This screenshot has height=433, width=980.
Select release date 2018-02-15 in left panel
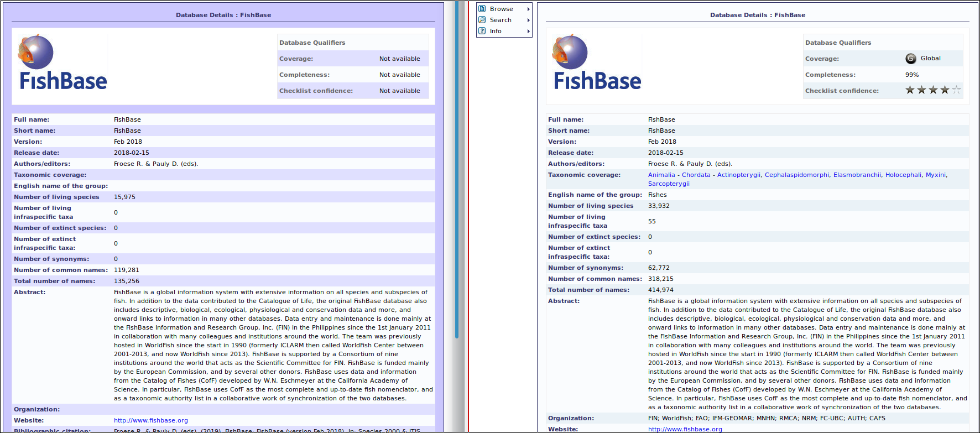tap(132, 153)
